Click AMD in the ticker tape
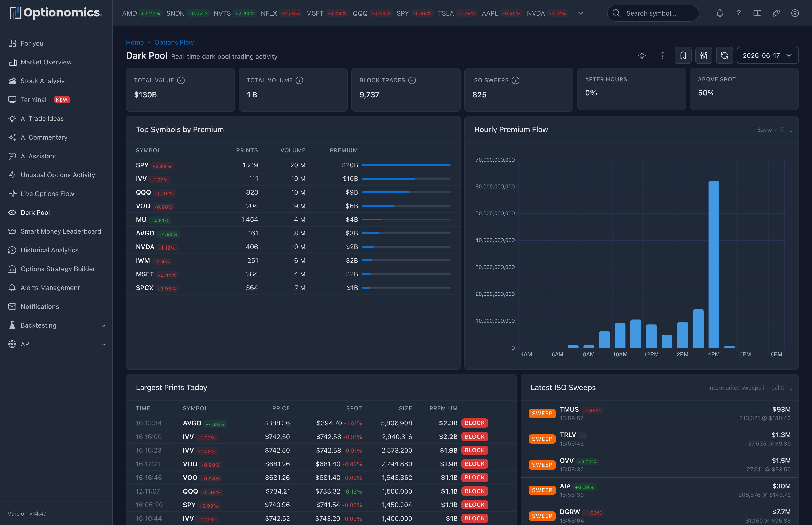 coord(129,13)
